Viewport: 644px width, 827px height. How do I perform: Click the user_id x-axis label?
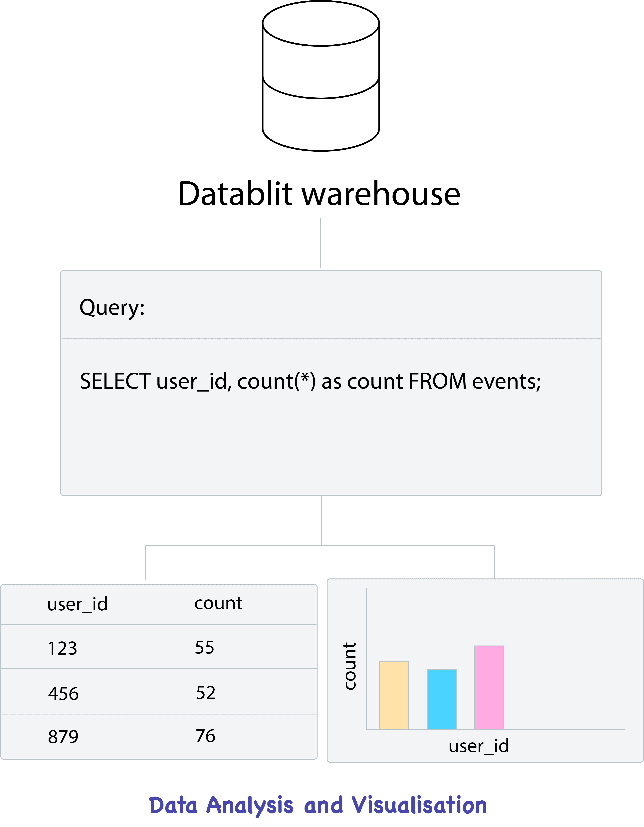point(479,746)
